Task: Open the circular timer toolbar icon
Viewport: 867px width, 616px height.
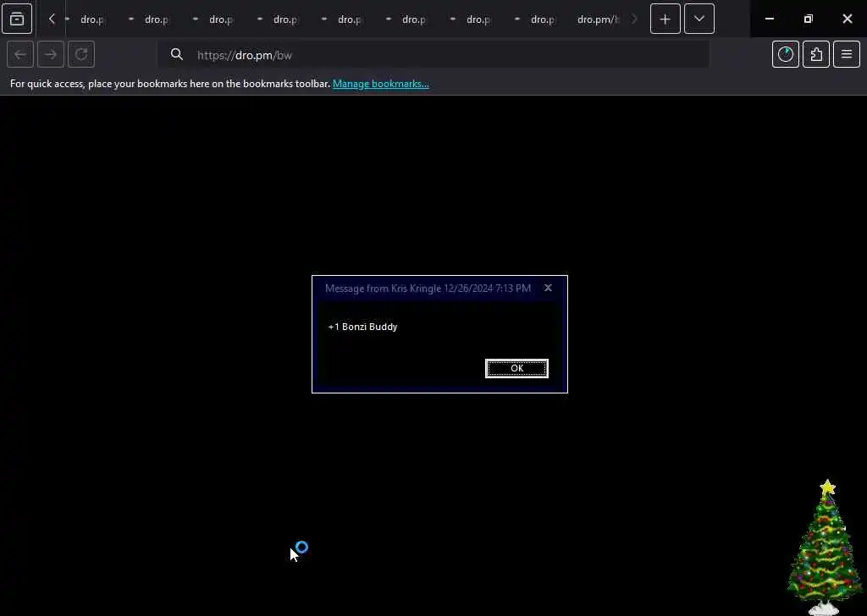Action: click(785, 54)
